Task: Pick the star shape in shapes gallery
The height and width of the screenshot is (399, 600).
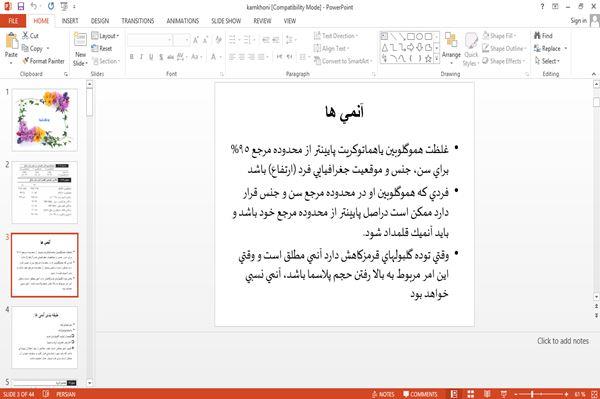Action: (x=428, y=59)
